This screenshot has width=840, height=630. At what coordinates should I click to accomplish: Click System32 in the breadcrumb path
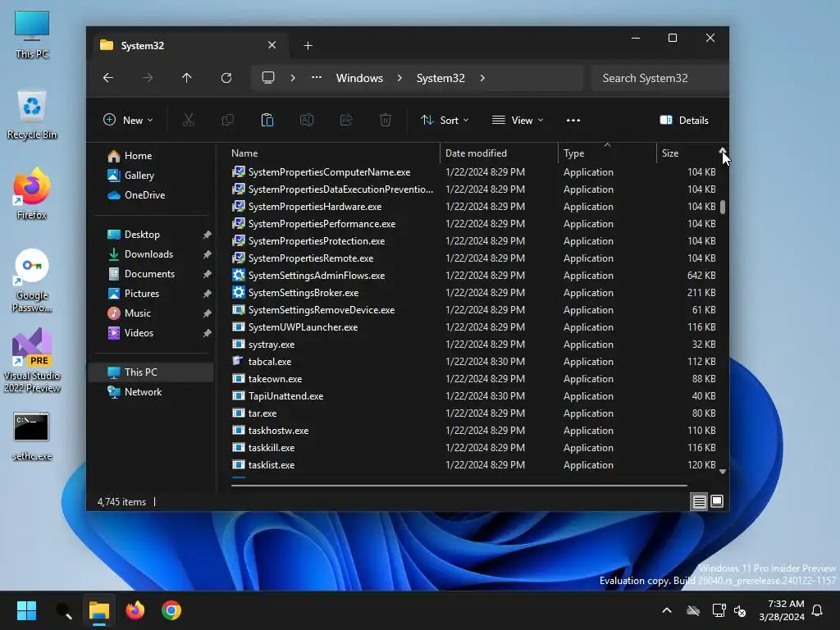pos(441,78)
